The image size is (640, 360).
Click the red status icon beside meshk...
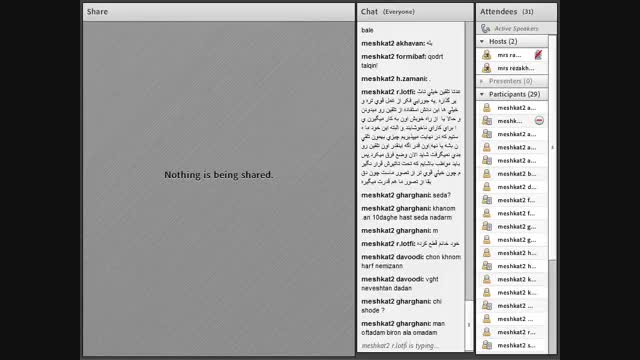tap(539, 120)
